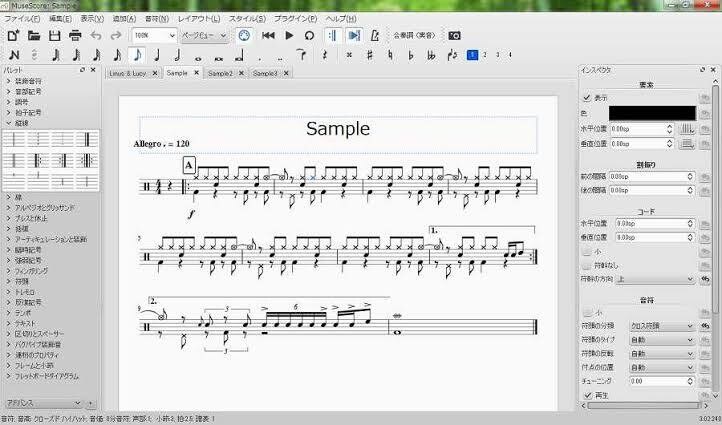Toggle loop playback

coord(309,35)
